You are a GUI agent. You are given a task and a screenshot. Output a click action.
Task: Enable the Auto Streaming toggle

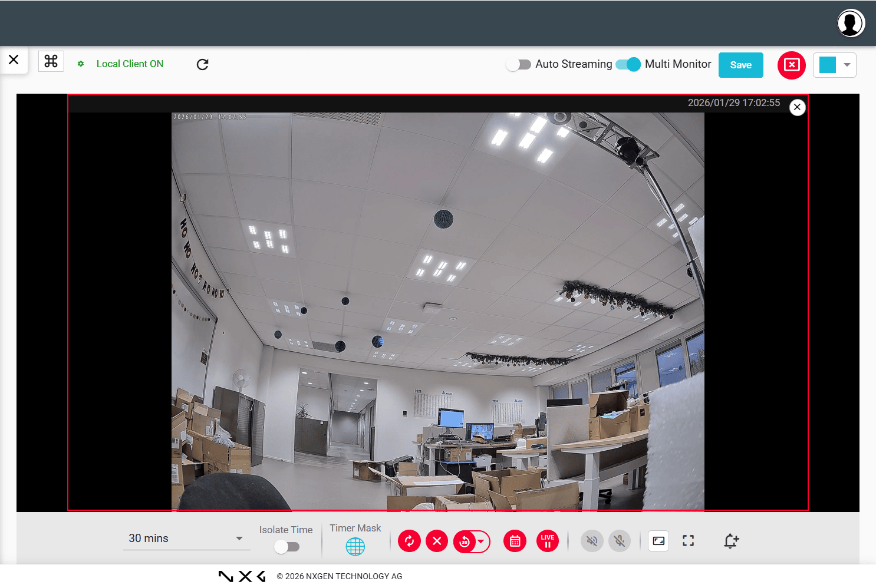[x=519, y=64]
